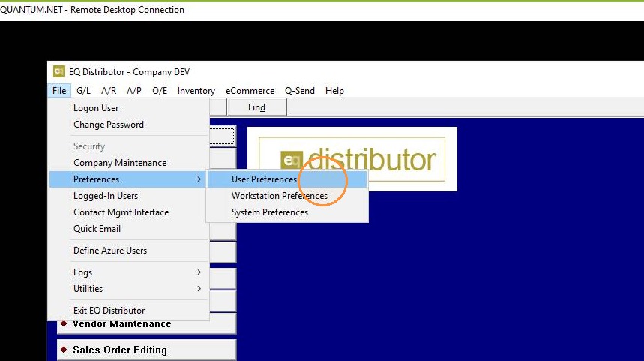
Task: Select System Preferences in submenu
Action: pos(287,212)
